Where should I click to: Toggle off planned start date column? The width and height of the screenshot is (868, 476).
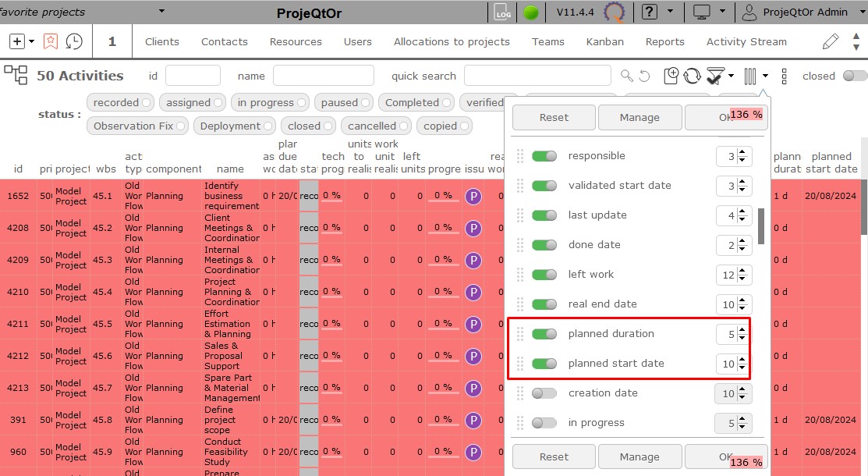[544, 364]
